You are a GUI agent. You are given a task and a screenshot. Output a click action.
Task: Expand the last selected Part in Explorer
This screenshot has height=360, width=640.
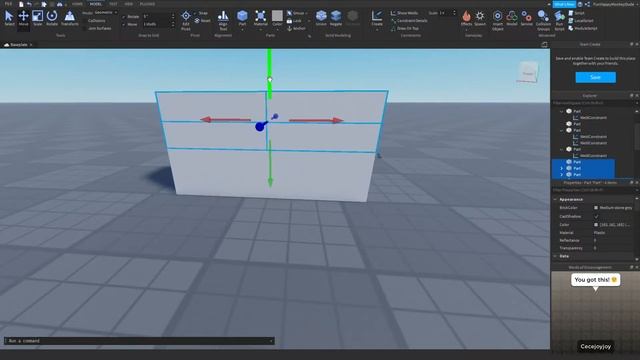click(562, 174)
